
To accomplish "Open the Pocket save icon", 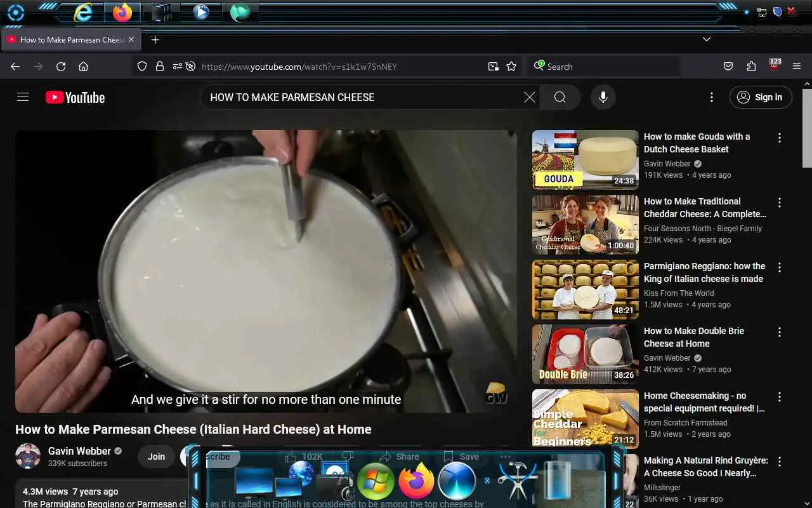I will pos(728,66).
